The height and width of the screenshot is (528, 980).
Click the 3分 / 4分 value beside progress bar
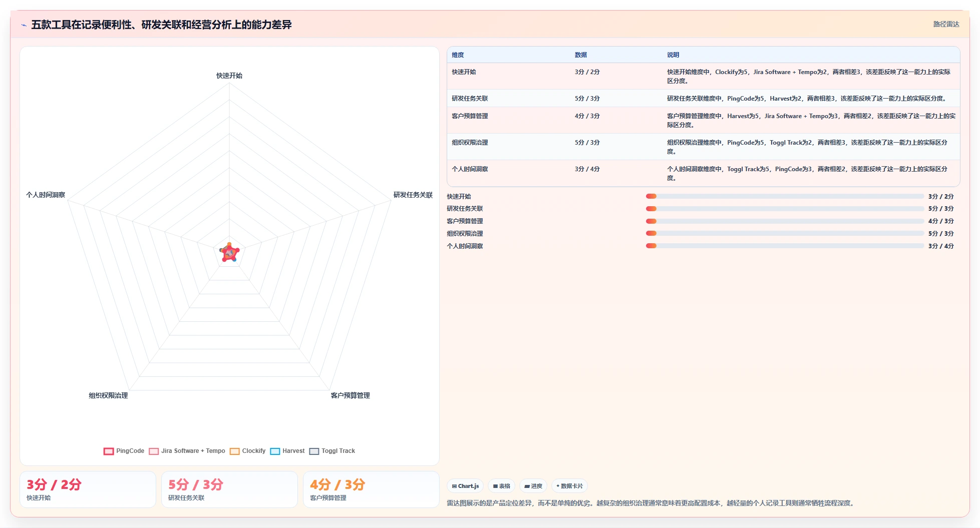(941, 246)
